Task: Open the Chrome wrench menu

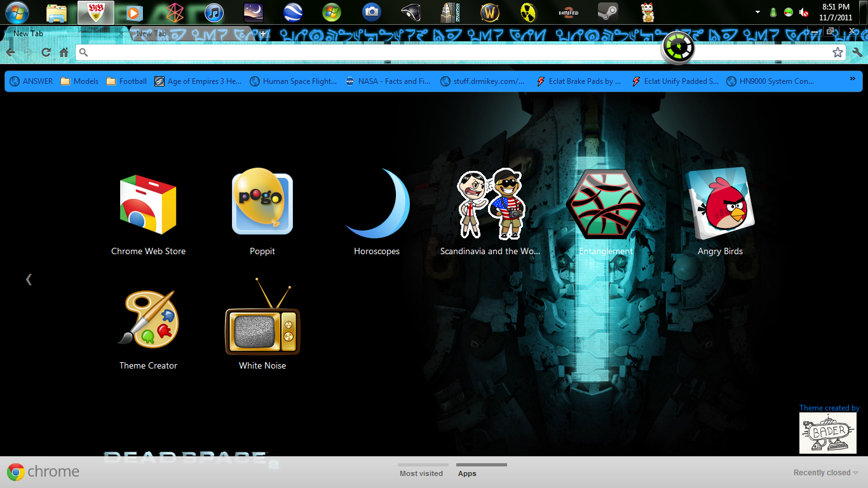Action: pyautogui.click(x=857, y=53)
